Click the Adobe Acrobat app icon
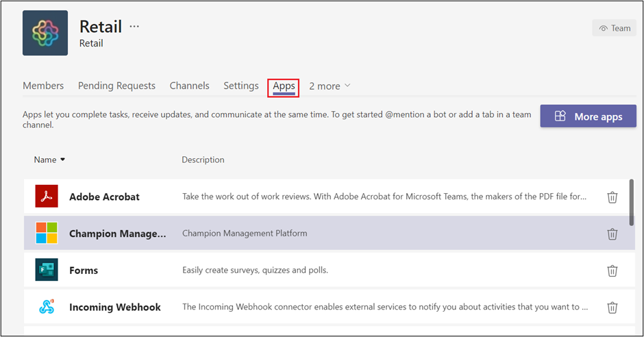 pyautogui.click(x=47, y=196)
